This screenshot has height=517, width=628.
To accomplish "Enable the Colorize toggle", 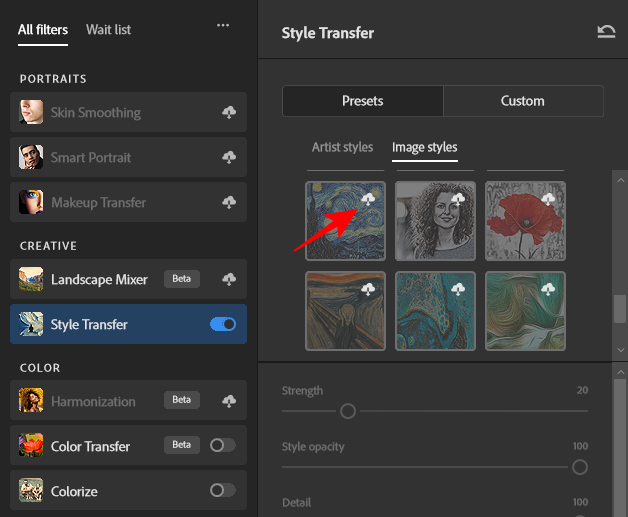I will pos(223,490).
